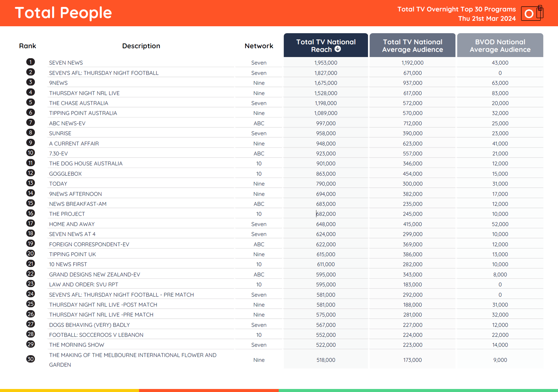Click the rank 1 badge icon

pyautogui.click(x=30, y=62)
